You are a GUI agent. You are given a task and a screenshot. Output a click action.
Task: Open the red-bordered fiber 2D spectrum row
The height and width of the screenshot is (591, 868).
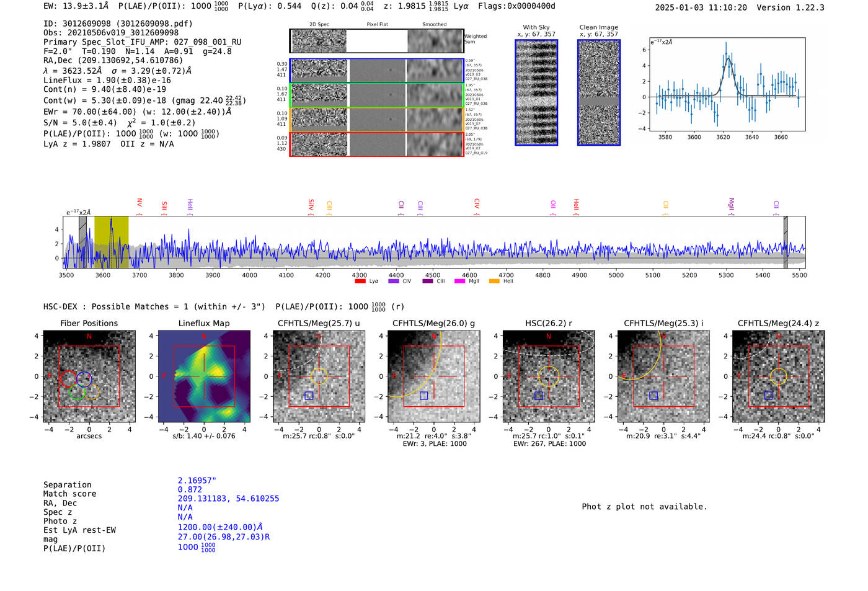click(377, 144)
